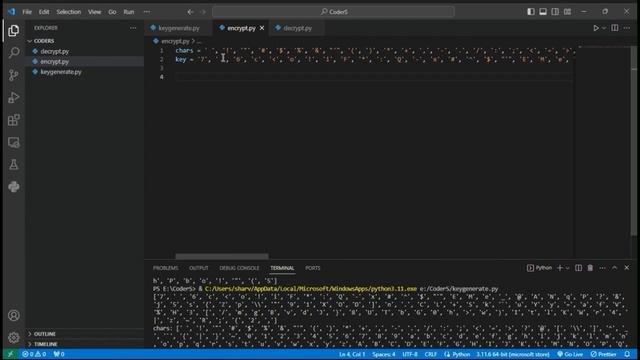Go forward in navigation history
Viewport: 640px width, 360px height.
pyautogui.click(x=203, y=12)
